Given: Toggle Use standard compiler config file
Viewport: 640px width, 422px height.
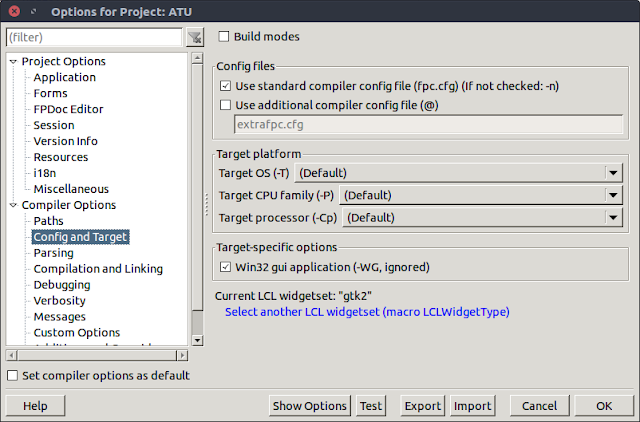Looking at the screenshot, I should point(225,87).
